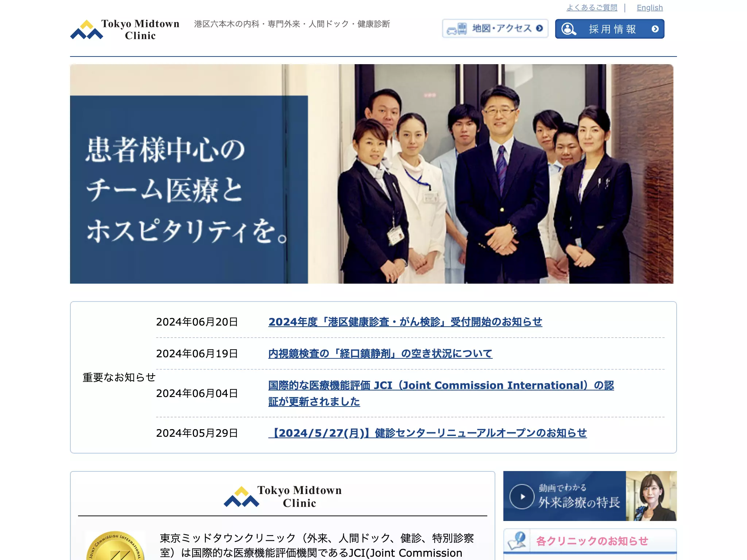Screen dimensions: 747x560
Task: Open 2024年度「港区健康診査・がん検診」notice link
Action: tap(405, 322)
